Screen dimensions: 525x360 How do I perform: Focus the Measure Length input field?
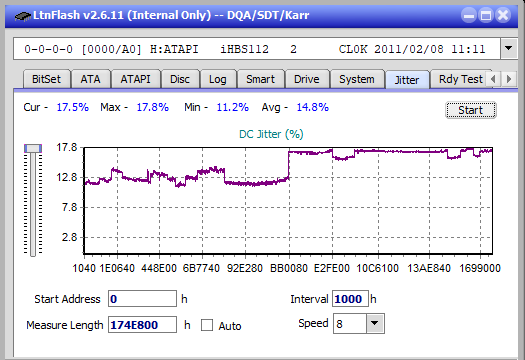click(142, 325)
